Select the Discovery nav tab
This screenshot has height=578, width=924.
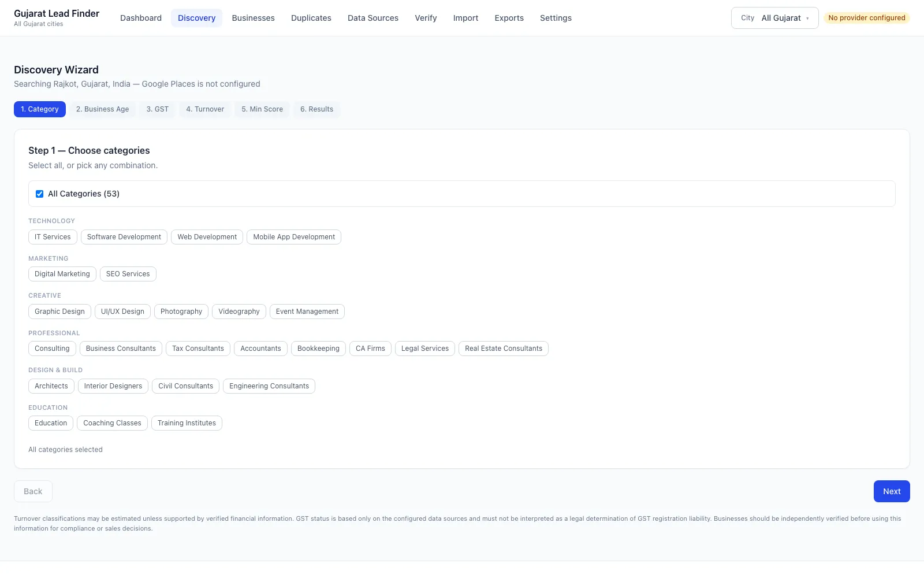point(196,18)
